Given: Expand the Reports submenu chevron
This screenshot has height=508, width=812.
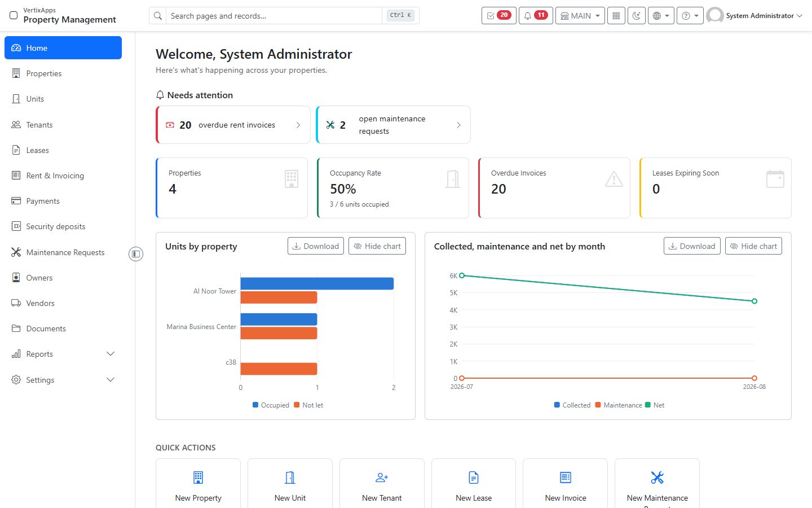Looking at the screenshot, I should click(x=111, y=354).
